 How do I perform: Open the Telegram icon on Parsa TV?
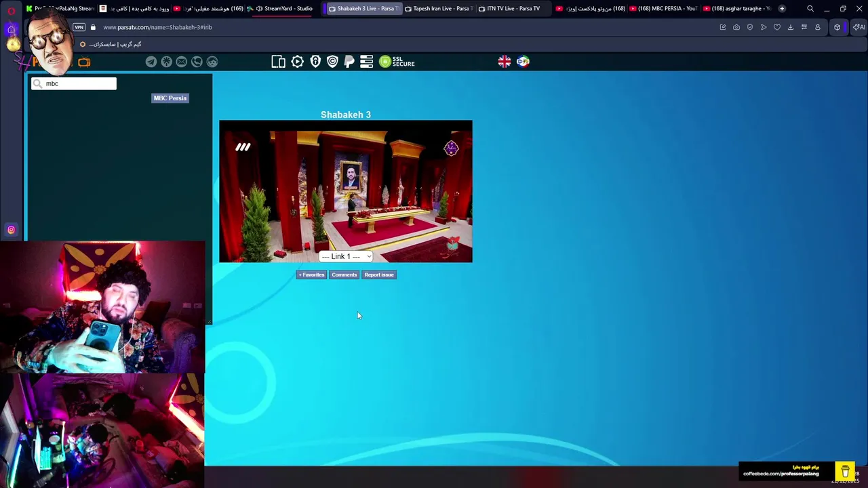151,62
